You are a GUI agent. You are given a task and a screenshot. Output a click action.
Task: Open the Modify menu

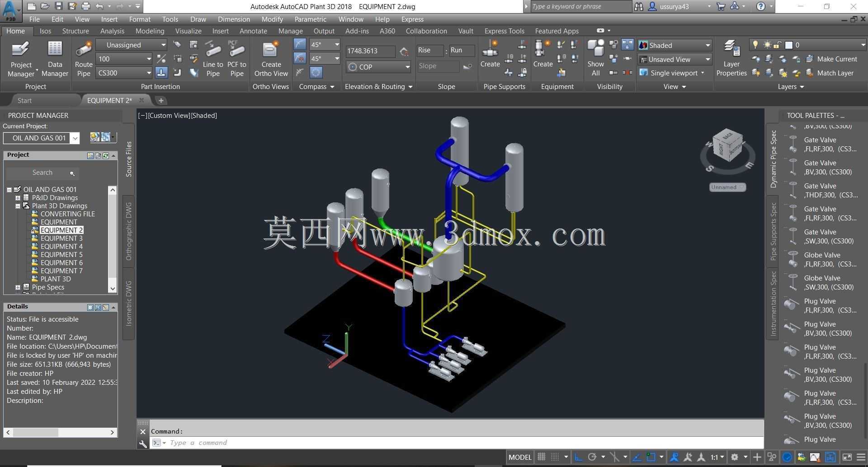[272, 19]
